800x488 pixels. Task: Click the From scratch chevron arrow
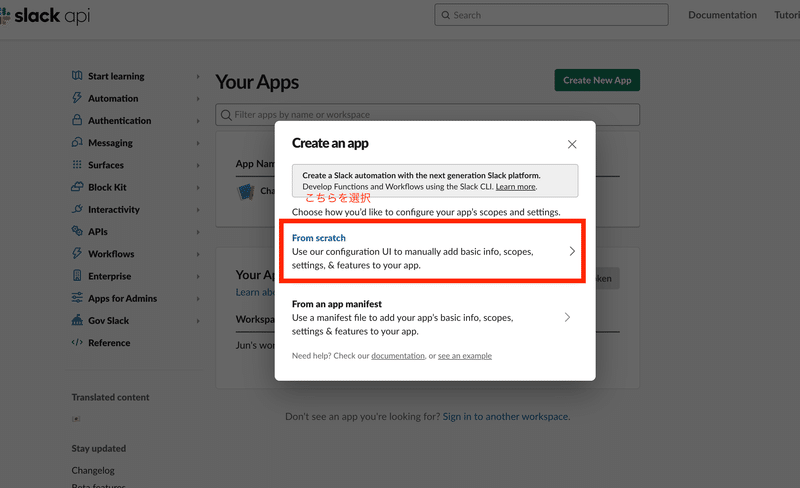tap(572, 251)
